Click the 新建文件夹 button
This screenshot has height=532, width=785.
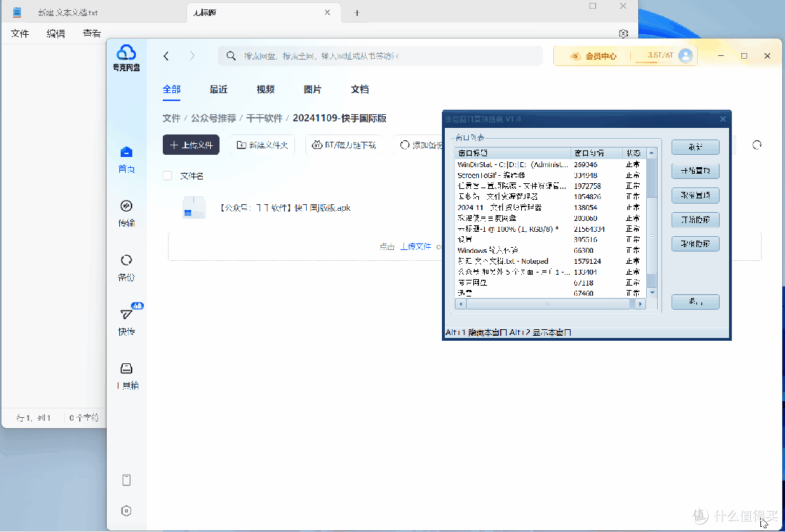coord(262,145)
